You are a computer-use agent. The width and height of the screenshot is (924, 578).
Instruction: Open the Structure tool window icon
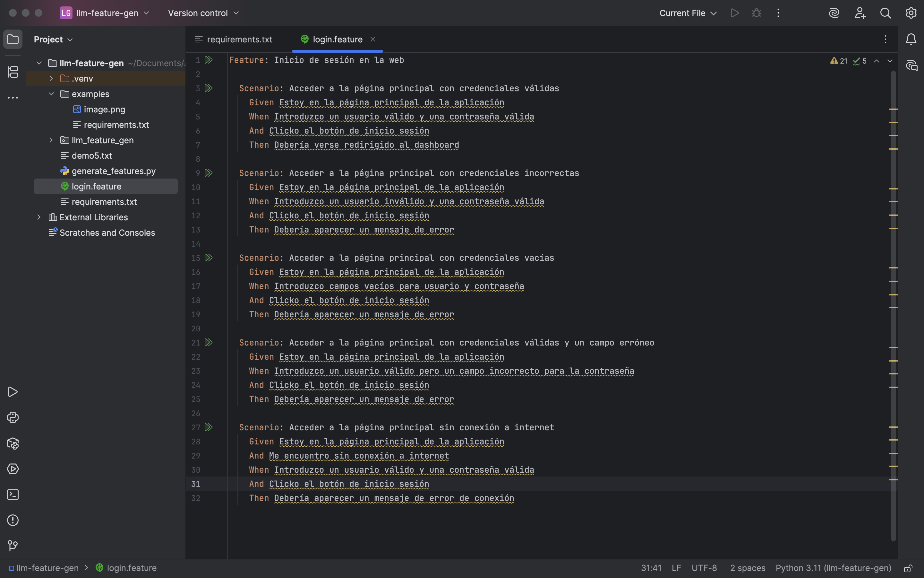(x=13, y=72)
